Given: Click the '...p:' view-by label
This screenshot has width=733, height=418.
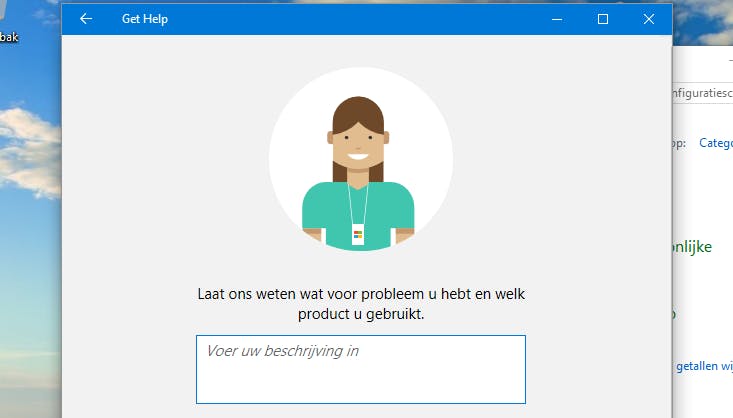Looking at the screenshot, I should [679, 143].
